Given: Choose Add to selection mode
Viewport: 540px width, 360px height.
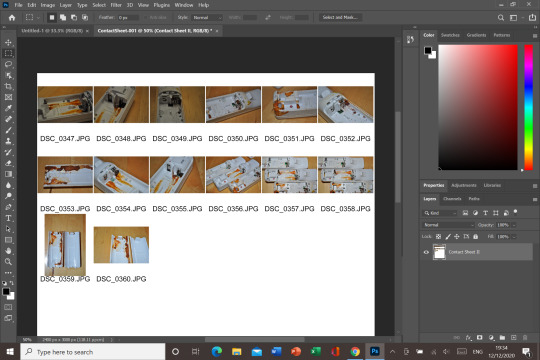Looking at the screenshot, I should [63, 17].
